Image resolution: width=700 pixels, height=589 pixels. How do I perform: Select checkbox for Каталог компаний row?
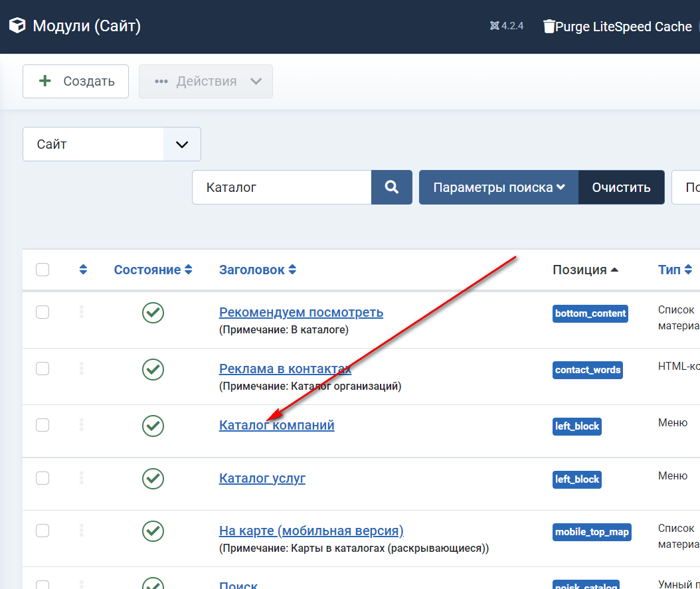coord(43,425)
